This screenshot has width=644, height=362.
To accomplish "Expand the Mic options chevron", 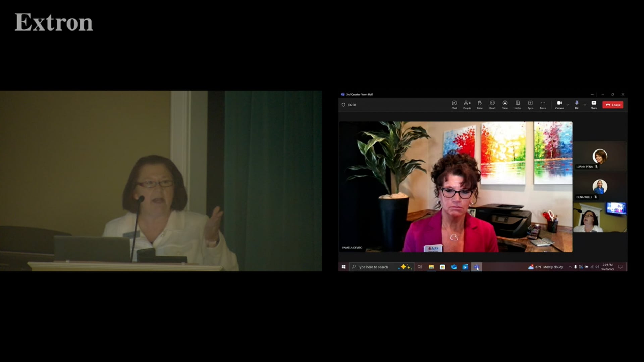I will click(585, 105).
